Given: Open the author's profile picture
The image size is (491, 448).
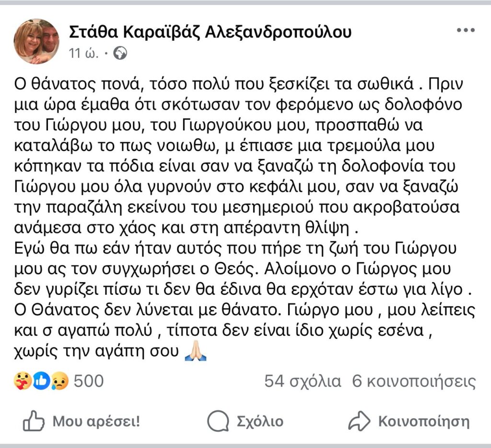Looking at the screenshot, I should [36, 41].
